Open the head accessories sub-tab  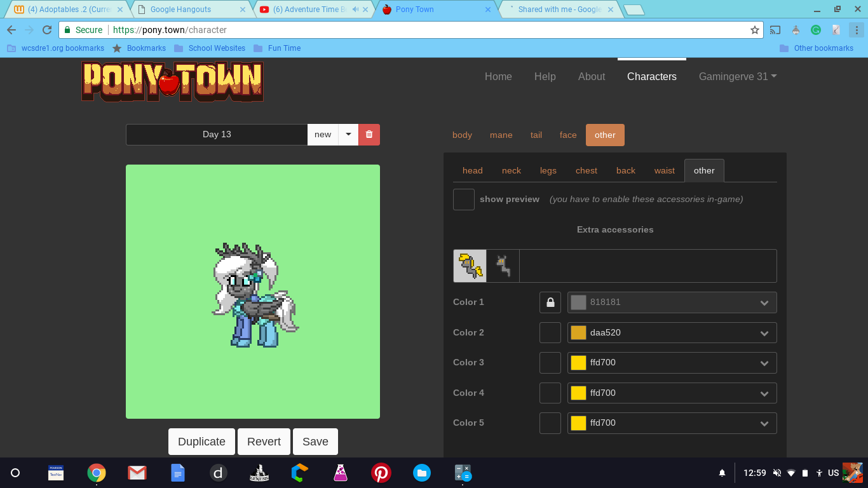(x=473, y=170)
